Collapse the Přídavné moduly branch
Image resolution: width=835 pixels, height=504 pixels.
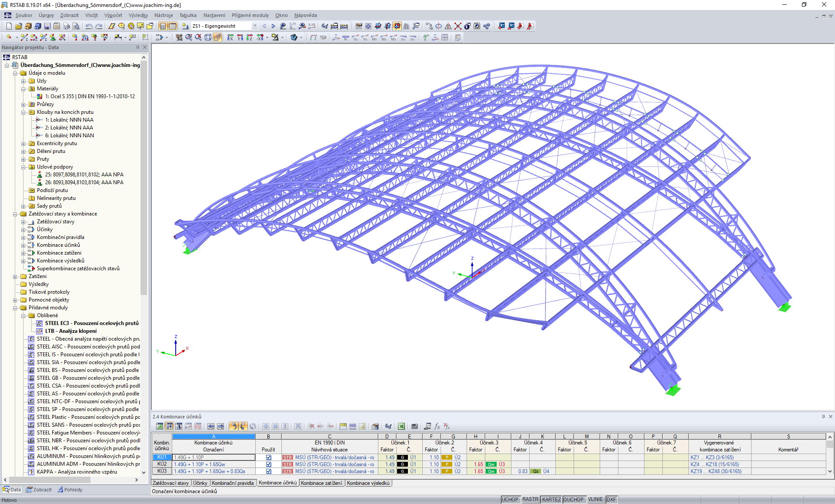point(15,307)
